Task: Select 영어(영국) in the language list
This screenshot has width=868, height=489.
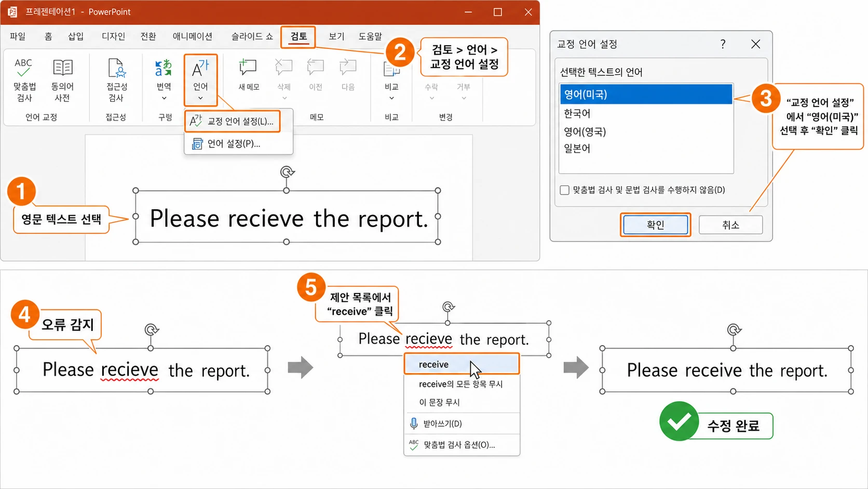Action: [x=646, y=131]
